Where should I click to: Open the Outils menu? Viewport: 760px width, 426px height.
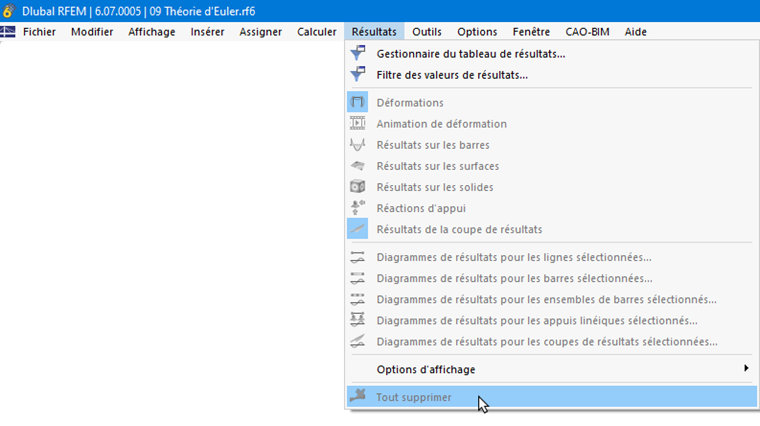pyautogui.click(x=427, y=32)
